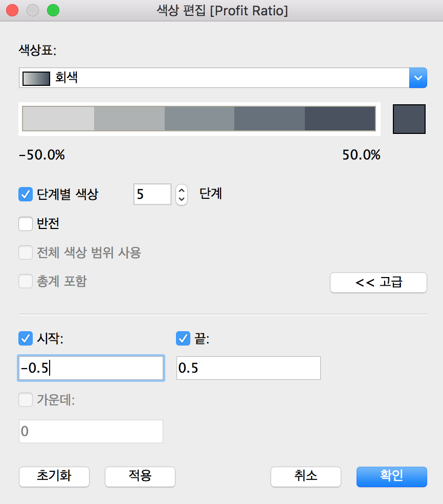The width and height of the screenshot is (443, 504).
Task: Uncheck the 단계별 색상 checkbox
Action: [26, 194]
